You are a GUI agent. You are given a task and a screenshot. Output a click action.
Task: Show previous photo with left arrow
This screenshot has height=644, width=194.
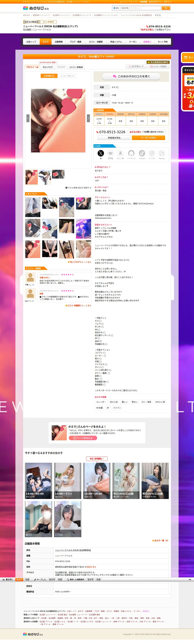pos(28,118)
